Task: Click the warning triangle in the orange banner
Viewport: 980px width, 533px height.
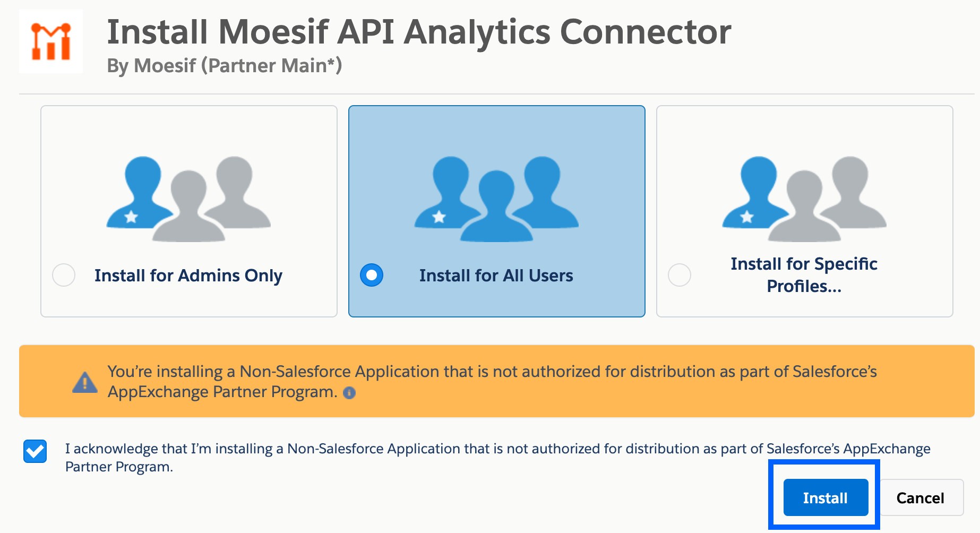Action: click(x=83, y=381)
